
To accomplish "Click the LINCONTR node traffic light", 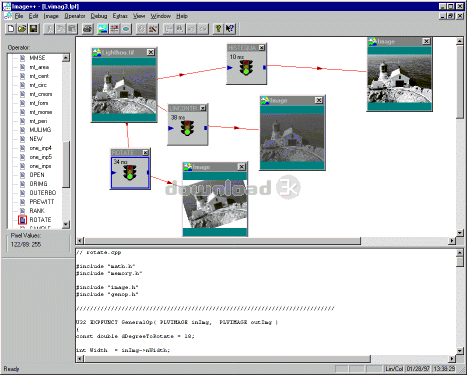I will pos(188,128).
